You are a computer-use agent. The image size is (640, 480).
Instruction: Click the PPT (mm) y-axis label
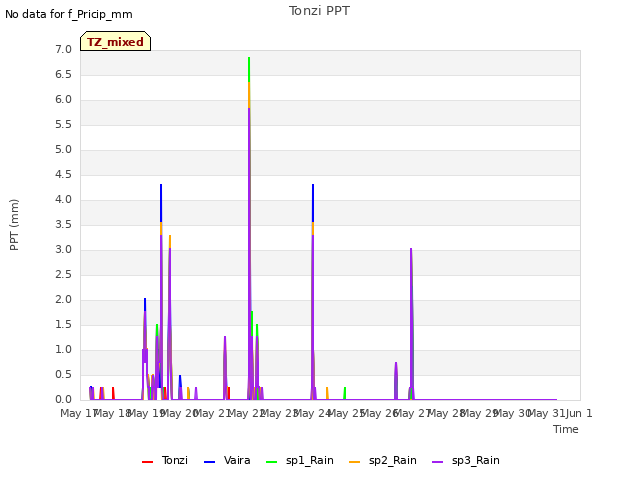tap(14, 225)
